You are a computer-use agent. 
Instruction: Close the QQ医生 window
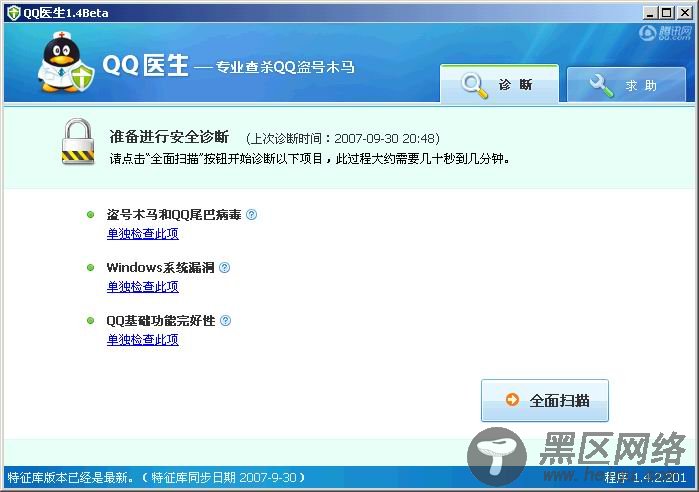(684, 13)
